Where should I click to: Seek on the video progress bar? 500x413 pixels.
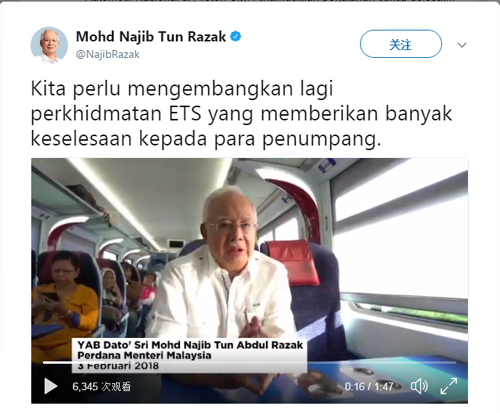249,362
